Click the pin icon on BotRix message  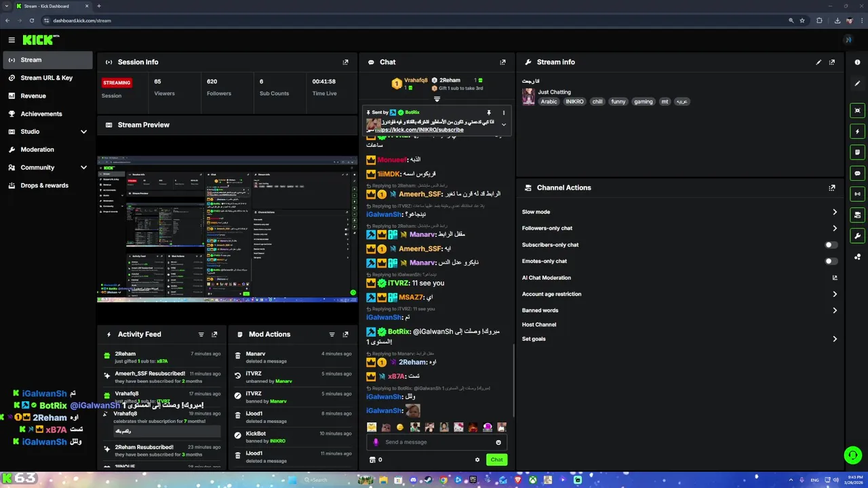tap(488, 113)
